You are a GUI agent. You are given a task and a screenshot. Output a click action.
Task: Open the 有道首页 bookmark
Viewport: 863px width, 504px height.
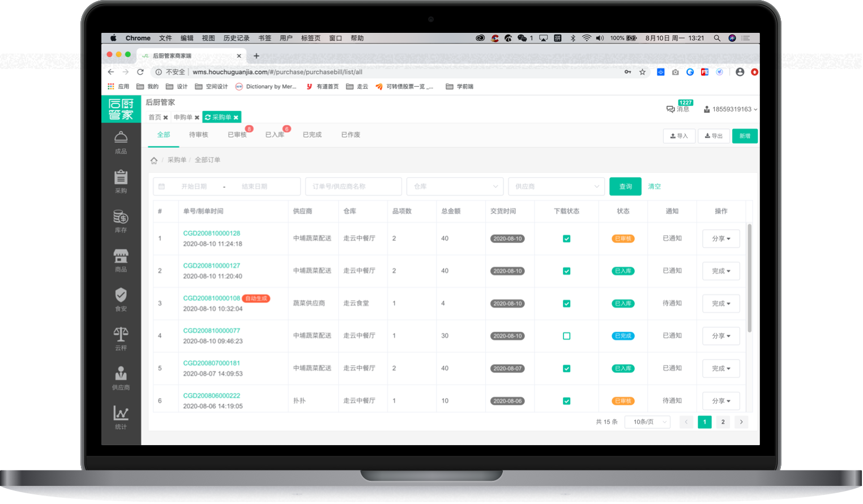pos(322,87)
